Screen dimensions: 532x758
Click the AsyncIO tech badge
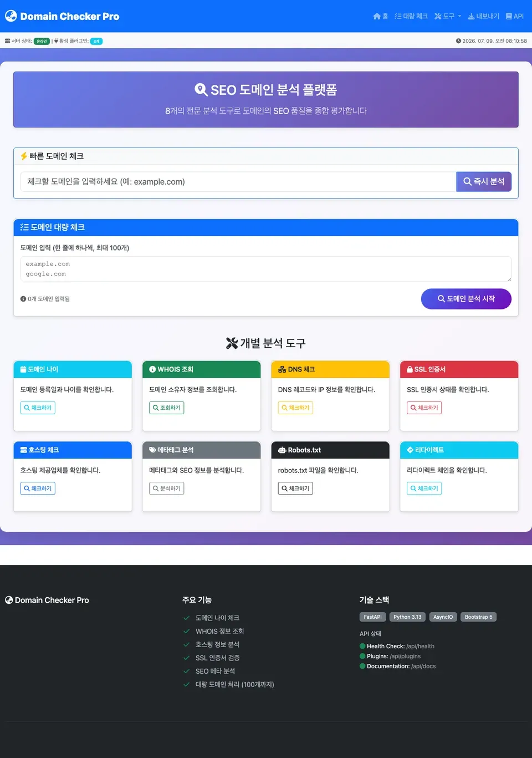pyautogui.click(x=443, y=617)
